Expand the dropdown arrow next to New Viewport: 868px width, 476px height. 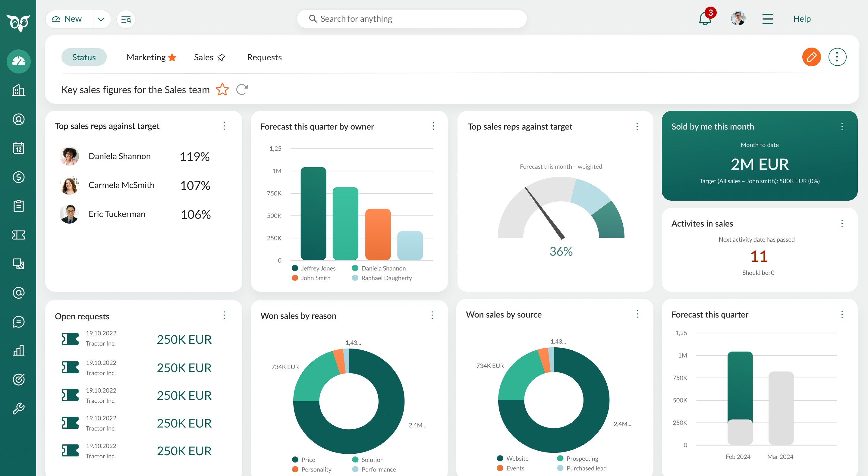click(101, 19)
